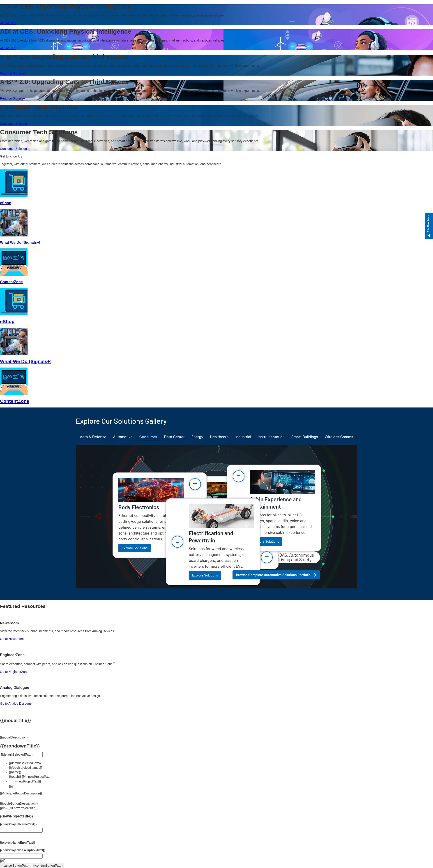Switch to the Aero & Defense tab
433x868 pixels.
(x=93, y=437)
